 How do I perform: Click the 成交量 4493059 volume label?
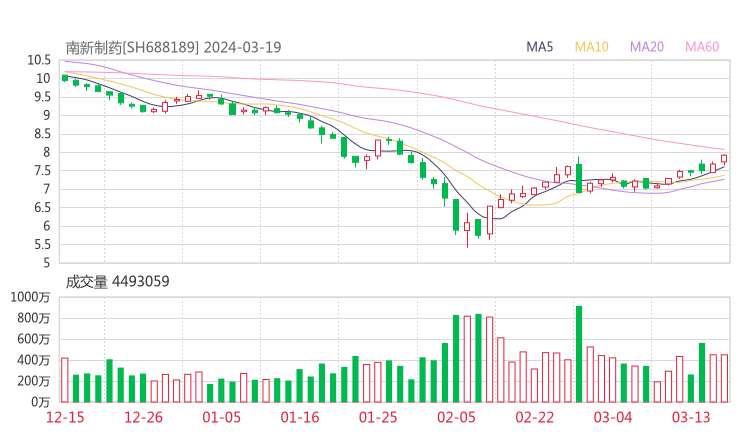point(117,282)
